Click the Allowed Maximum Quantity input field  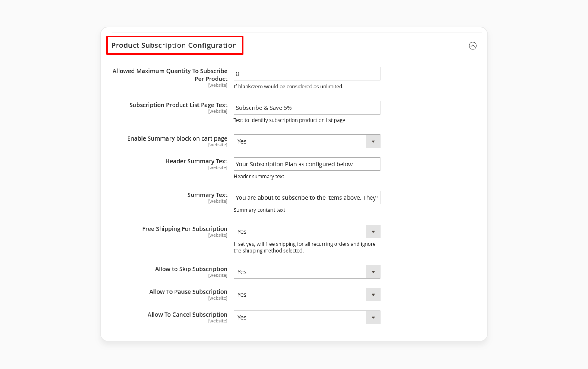pyautogui.click(x=307, y=74)
